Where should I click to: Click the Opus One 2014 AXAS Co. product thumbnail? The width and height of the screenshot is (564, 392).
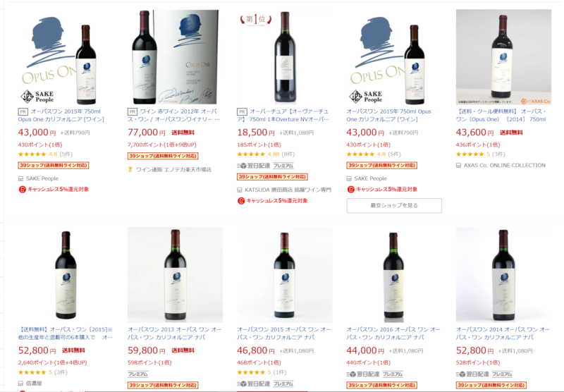pos(503,57)
